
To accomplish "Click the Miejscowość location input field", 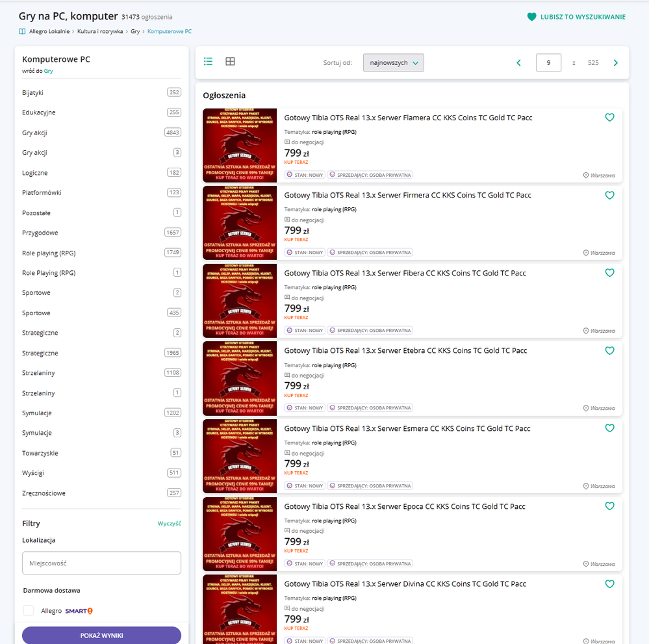I will (101, 563).
